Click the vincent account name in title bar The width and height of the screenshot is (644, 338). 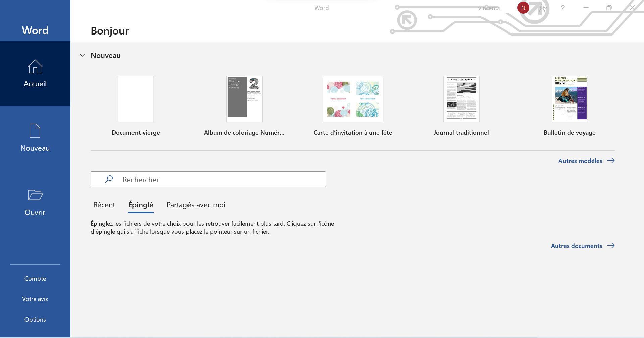(489, 8)
